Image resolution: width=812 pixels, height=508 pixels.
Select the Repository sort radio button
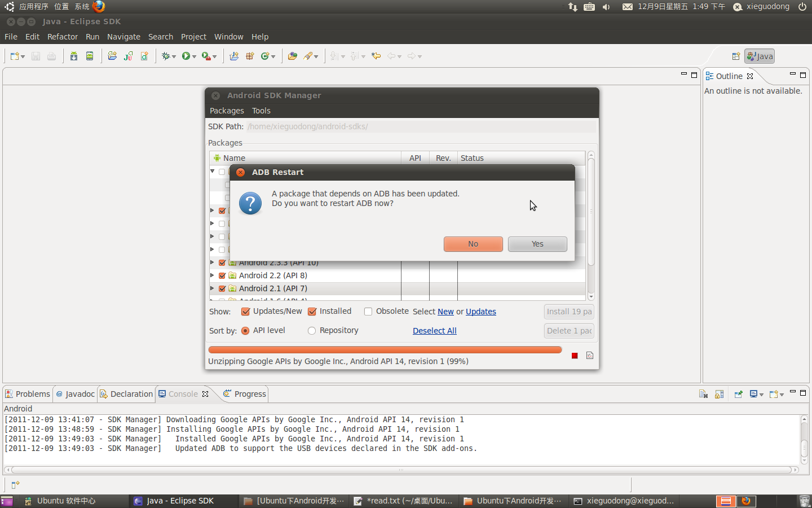pos(312,331)
